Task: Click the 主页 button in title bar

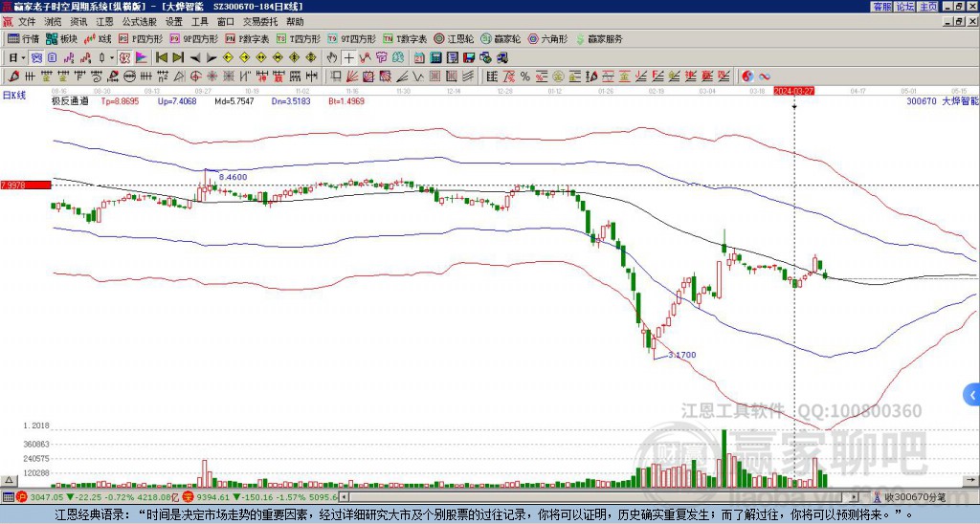Action: pos(928,7)
